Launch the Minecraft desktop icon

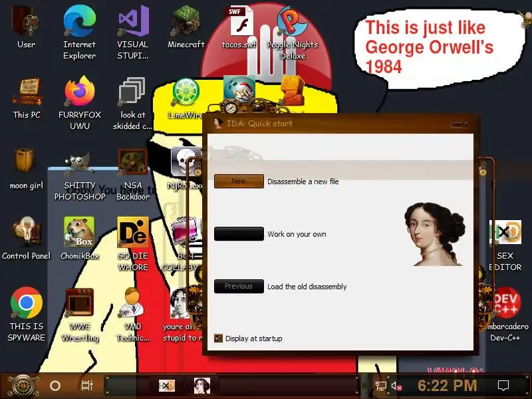[186, 27]
